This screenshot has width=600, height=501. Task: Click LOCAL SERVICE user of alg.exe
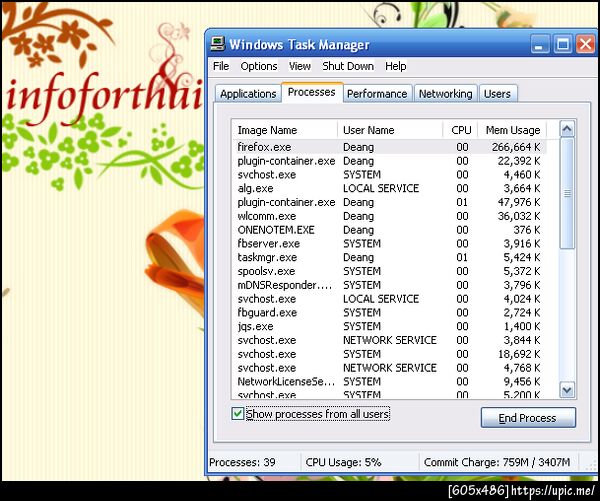[381, 188]
